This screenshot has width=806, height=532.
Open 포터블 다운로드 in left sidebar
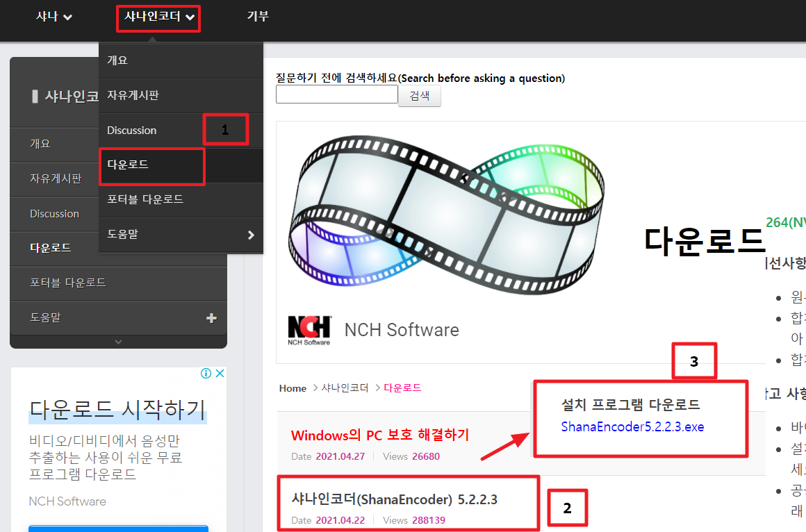point(68,283)
